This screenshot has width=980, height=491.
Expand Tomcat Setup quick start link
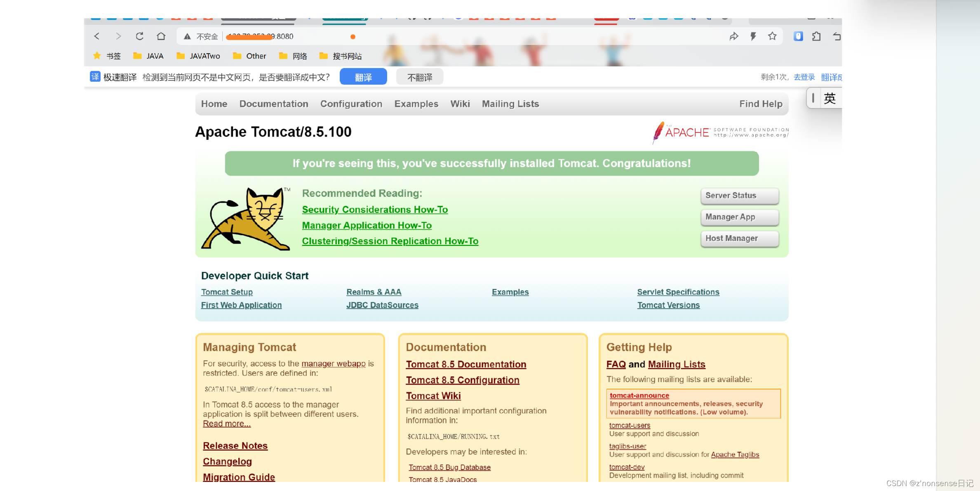pyautogui.click(x=227, y=292)
